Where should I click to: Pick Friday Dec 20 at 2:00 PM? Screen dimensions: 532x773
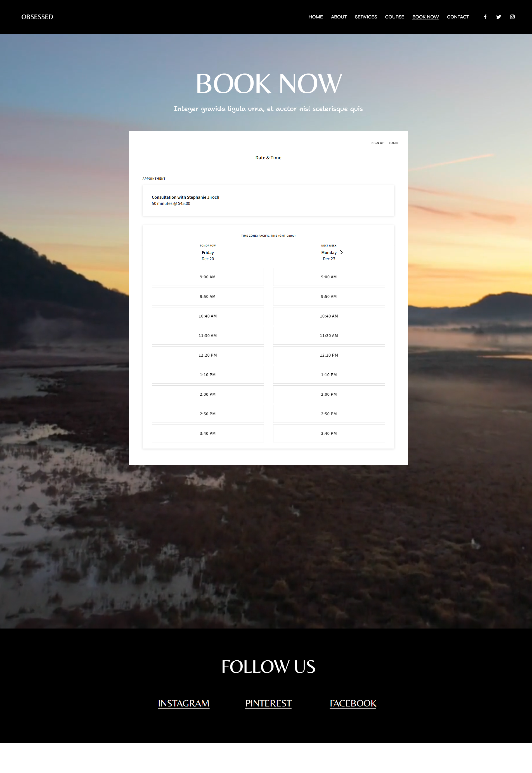208,395
